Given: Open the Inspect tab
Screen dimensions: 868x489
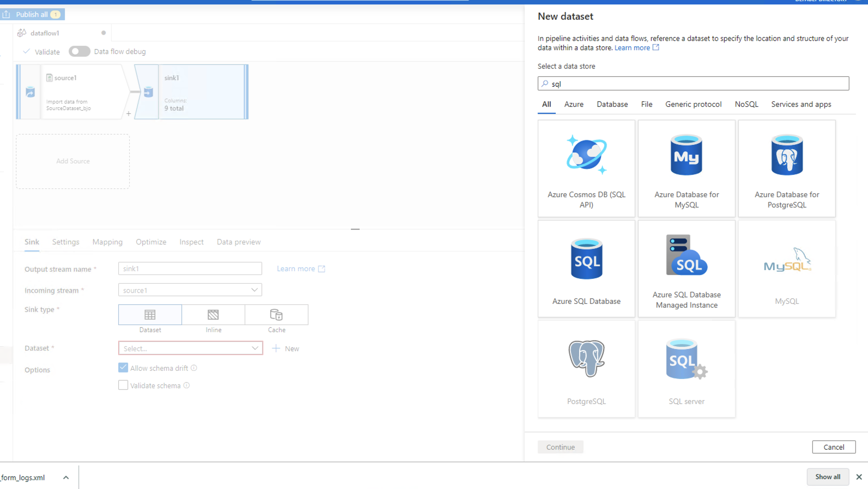Looking at the screenshot, I should click(x=191, y=242).
